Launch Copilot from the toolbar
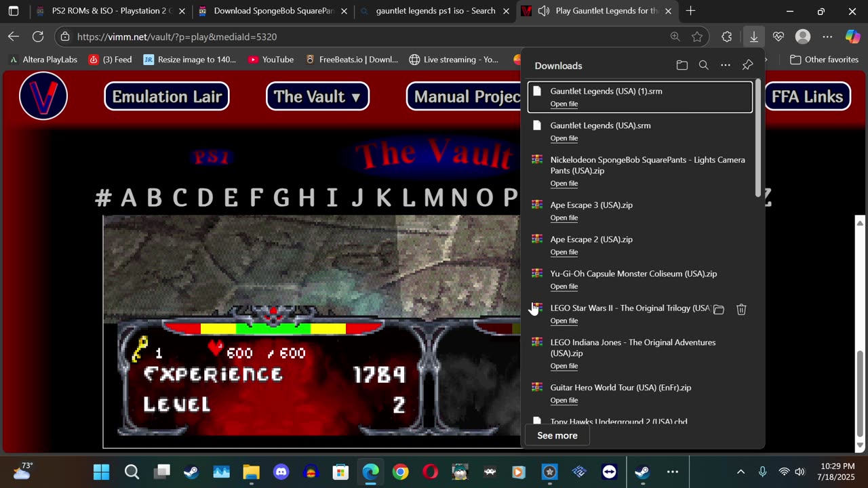The height and width of the screenshot is (488, 868). pos(852,37)
